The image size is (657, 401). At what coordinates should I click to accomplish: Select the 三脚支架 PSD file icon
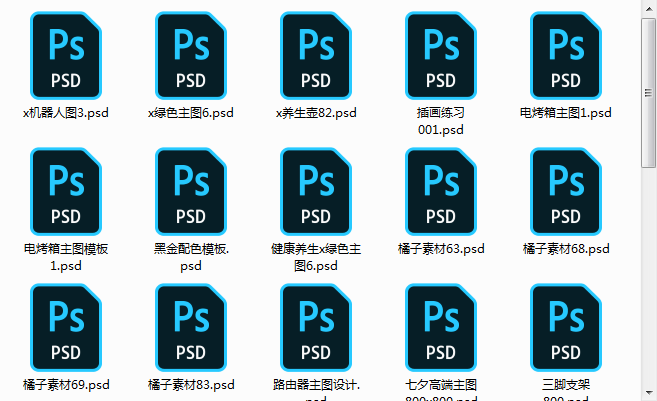click(x=566, y=328)
